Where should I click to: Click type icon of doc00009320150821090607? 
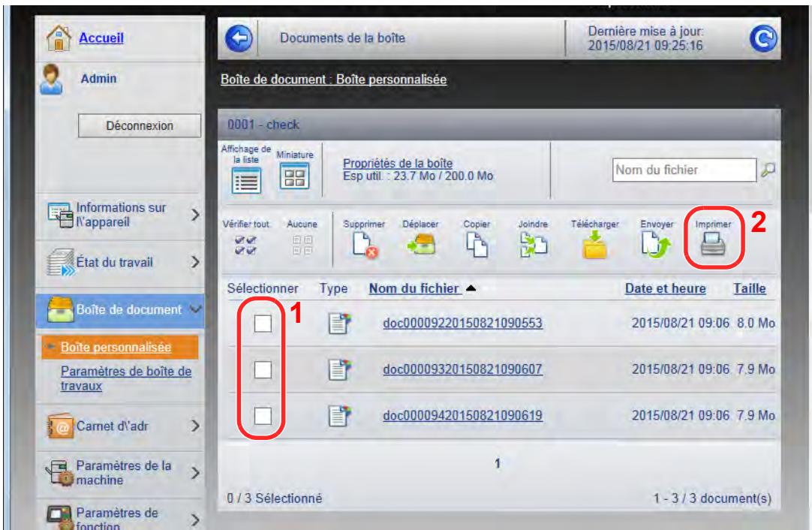tap(340, 369)
